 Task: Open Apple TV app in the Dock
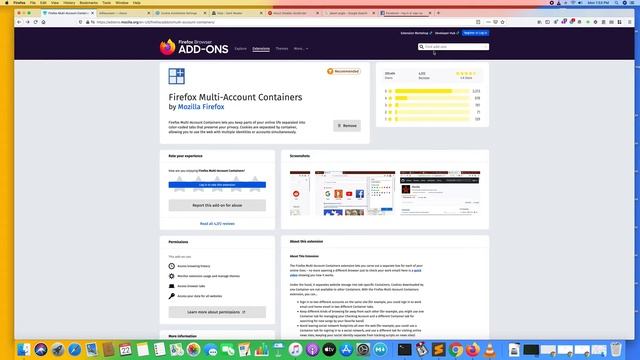(329, 350)
